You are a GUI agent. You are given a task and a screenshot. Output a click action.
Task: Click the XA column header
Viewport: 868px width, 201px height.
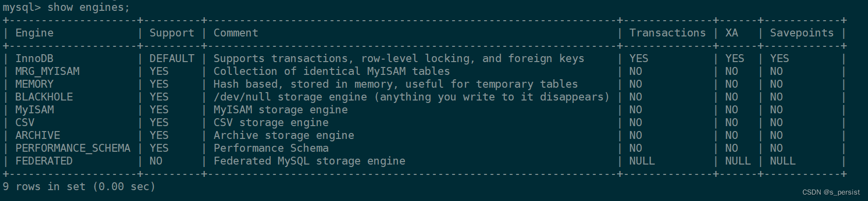[x=732, y=33]
